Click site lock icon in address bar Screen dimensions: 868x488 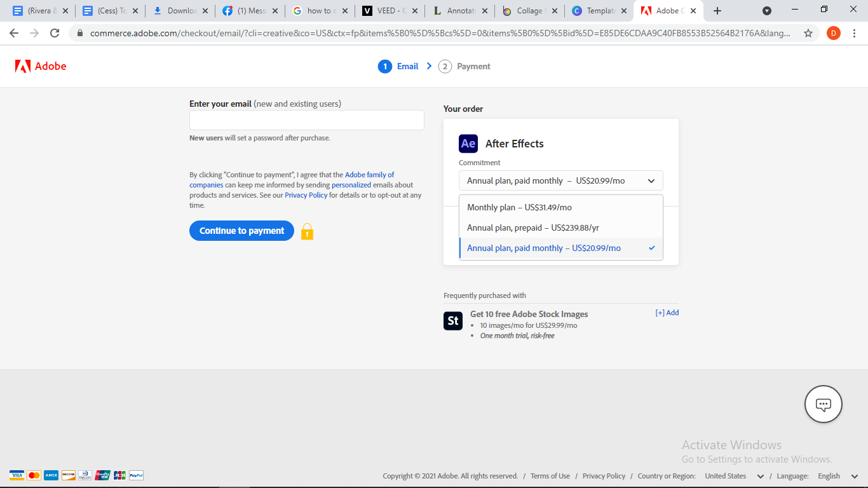pos(79,33)
